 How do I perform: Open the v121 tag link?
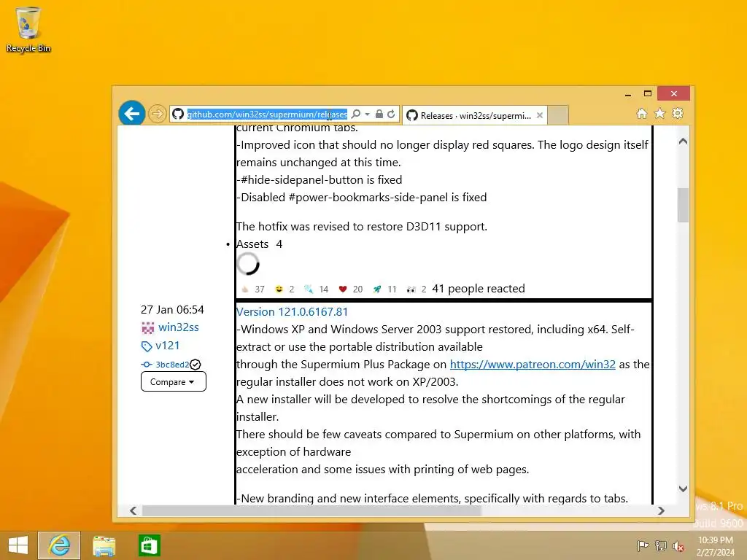tap(167, 346)
